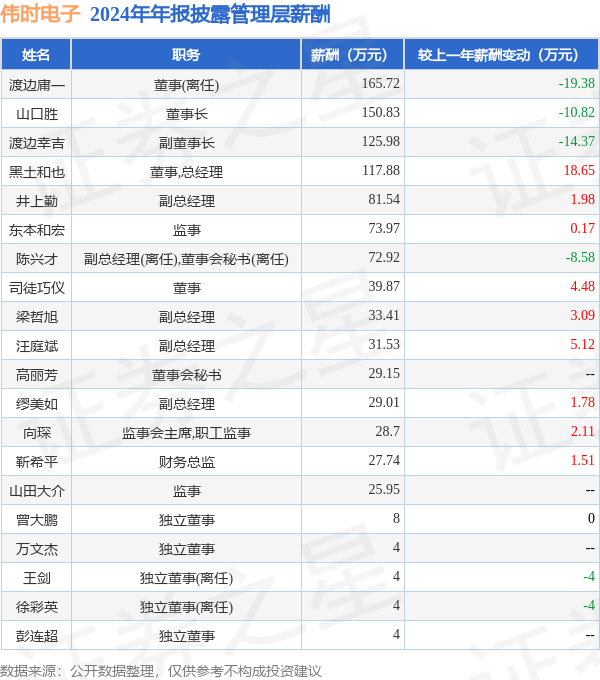Click the name 梁哲旭
The height and width of the screenshot is (680, 600).
[37, 317]
